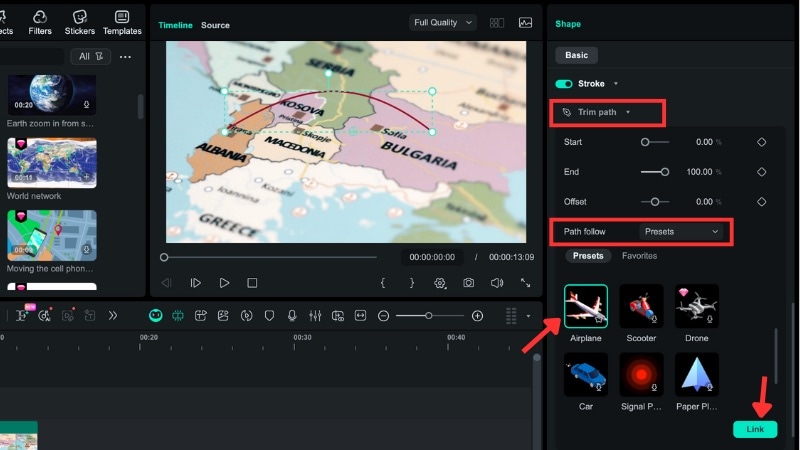Viewport: 800px width, 450px height.
Task: Select the Paper Plane preset
Action: (696, 374)
